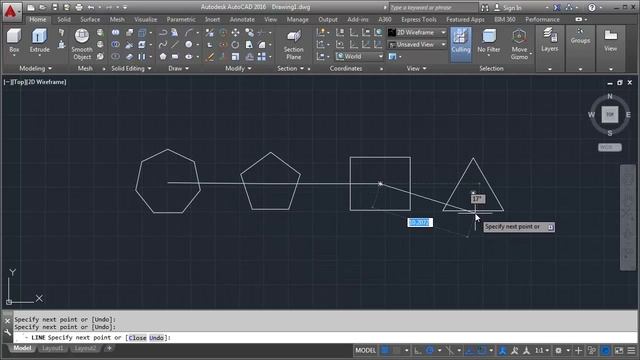This screenshot has height=360, width=640.
Task: Click the command line customize wrench icon
Action: pos(7,333)
